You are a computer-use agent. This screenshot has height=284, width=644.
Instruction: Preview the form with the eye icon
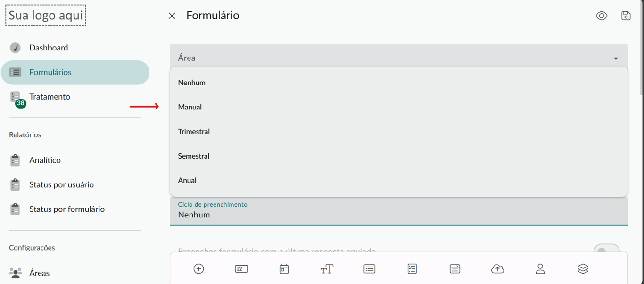(x=602, y=16)
